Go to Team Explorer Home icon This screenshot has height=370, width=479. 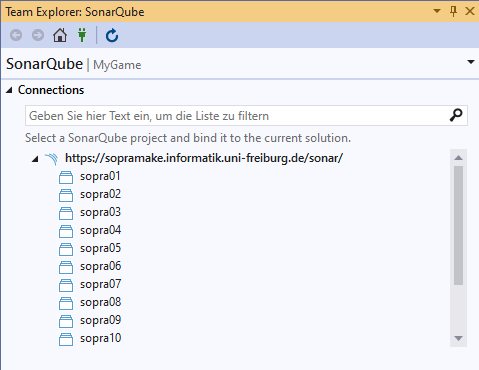[60, 35]
